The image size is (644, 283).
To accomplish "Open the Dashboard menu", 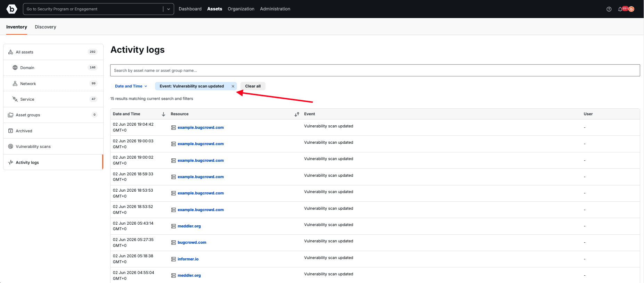I will 190,9.
